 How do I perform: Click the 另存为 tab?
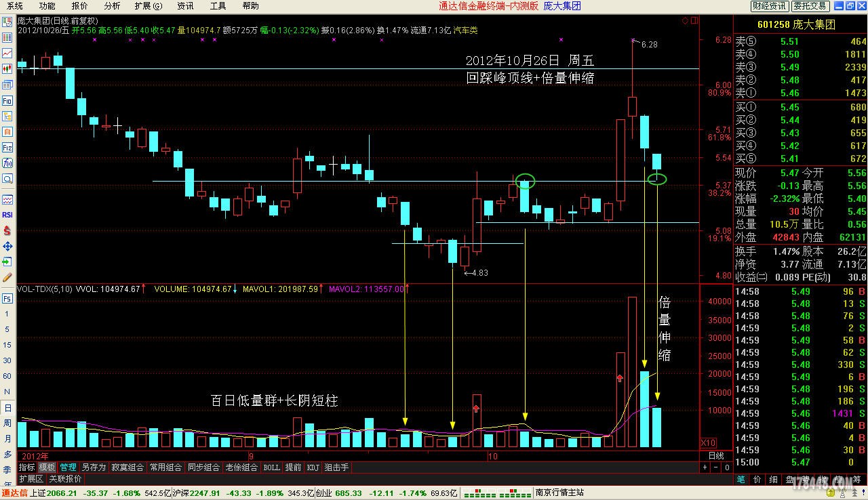tap(94, 467)
